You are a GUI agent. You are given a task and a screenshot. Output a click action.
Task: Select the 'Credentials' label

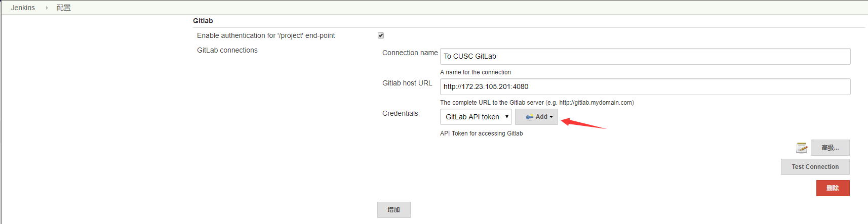[400, 113]
